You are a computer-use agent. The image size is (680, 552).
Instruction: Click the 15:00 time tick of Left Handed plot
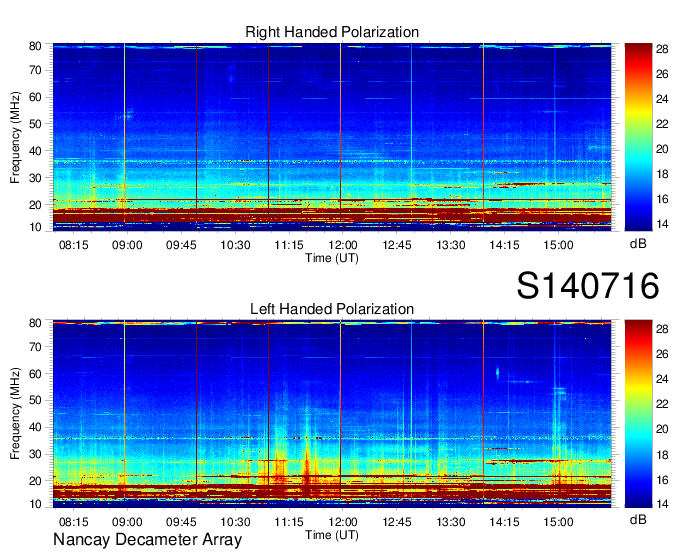[x=558, y=522]
